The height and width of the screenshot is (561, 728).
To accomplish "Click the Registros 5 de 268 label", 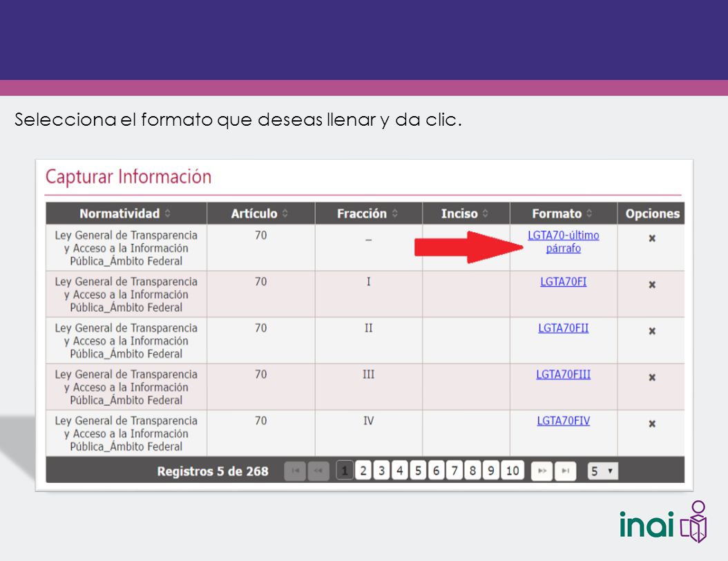I will [x=213, y=471].
